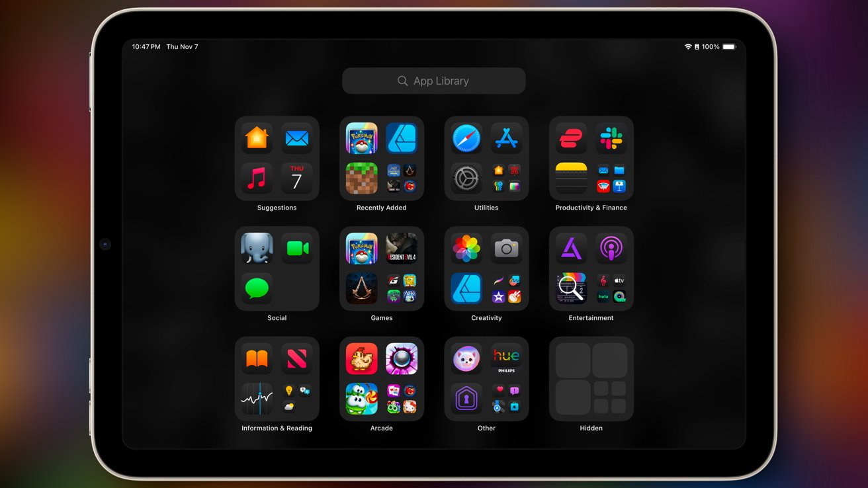
Task: Open the Stocks app
Action: tap(257, 399)
